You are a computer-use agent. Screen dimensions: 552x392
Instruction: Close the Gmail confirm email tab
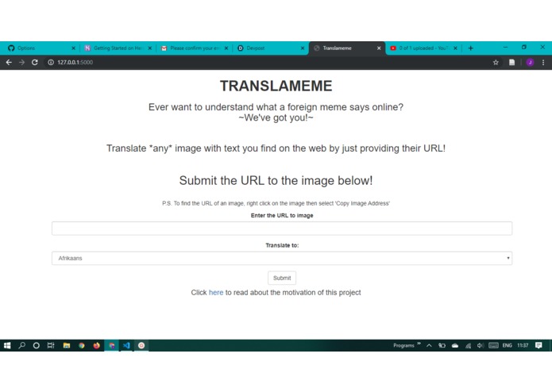[226, 48]
